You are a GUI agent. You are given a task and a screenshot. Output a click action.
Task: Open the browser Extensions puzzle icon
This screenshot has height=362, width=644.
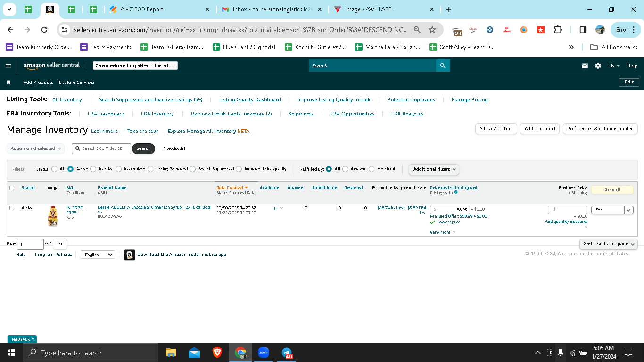point(558,30)
